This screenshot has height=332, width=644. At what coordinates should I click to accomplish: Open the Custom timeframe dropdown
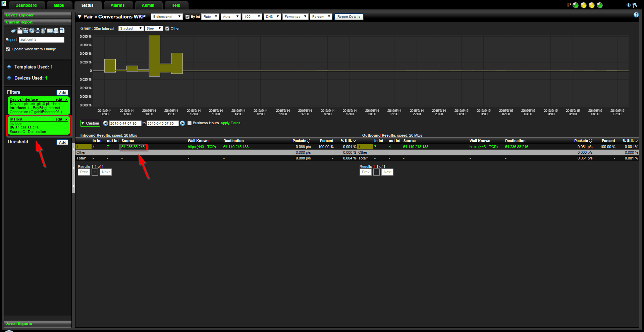click(x=90, y=123)
